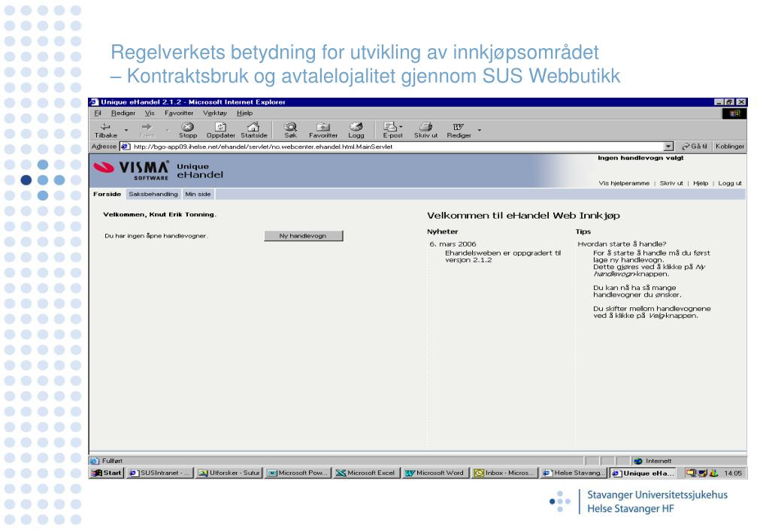Click the Rediger Word edit icon
This screenshot has height=532, width=769.
459,127
